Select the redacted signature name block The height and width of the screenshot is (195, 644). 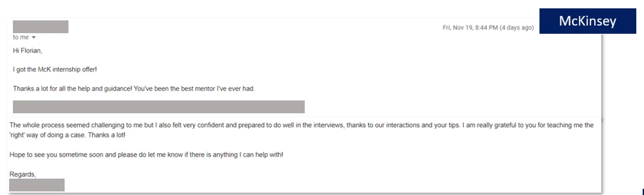pos(37,185)
